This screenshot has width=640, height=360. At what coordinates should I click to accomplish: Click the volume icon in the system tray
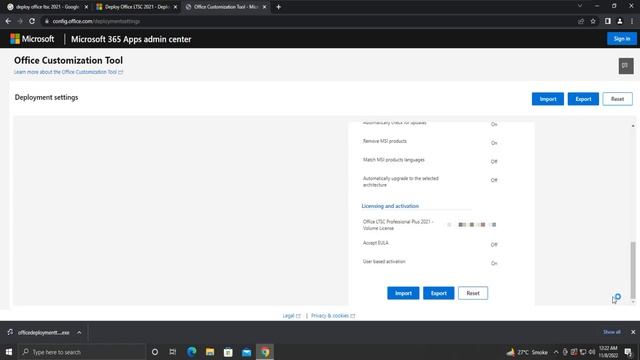coord(592,352)
